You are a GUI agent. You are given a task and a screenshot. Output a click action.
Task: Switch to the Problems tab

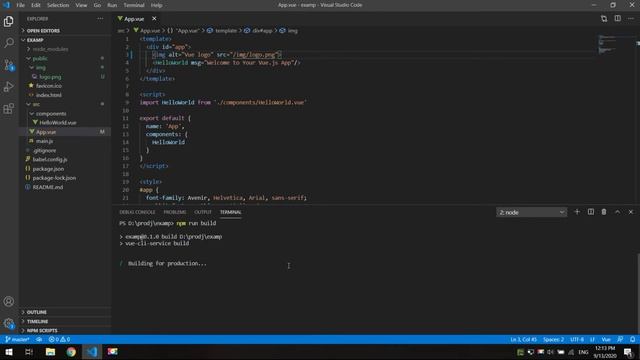[x=175, y=212]
